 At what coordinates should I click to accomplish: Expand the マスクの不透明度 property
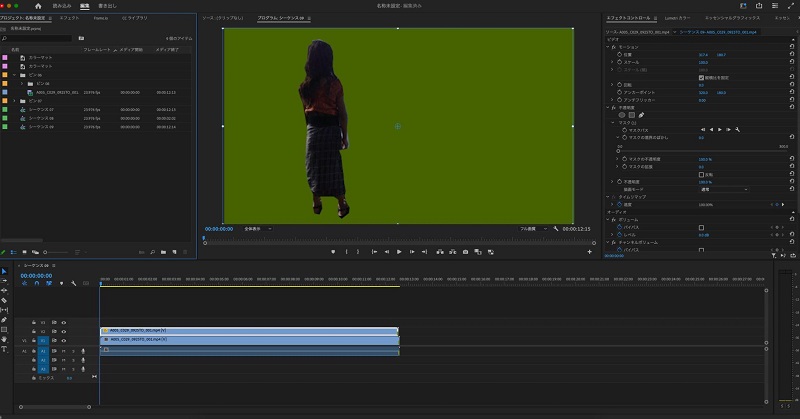pyautogui.click(x=617, y=159)
